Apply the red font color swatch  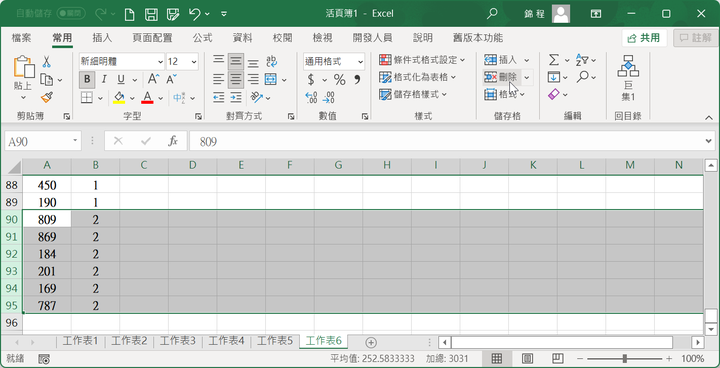point(147,97)
